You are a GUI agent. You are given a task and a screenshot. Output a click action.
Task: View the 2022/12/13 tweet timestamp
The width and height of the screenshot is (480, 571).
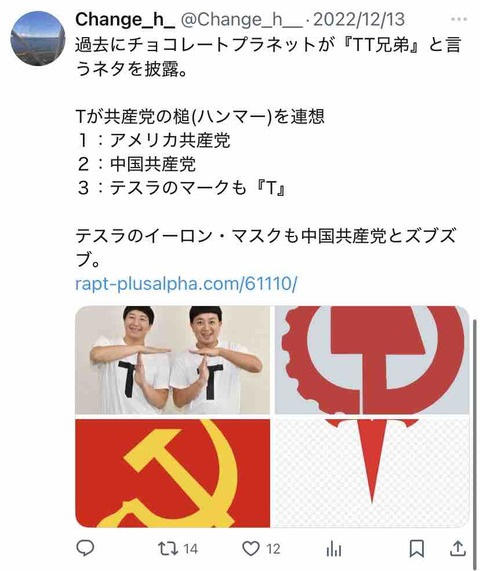[359, 19]
